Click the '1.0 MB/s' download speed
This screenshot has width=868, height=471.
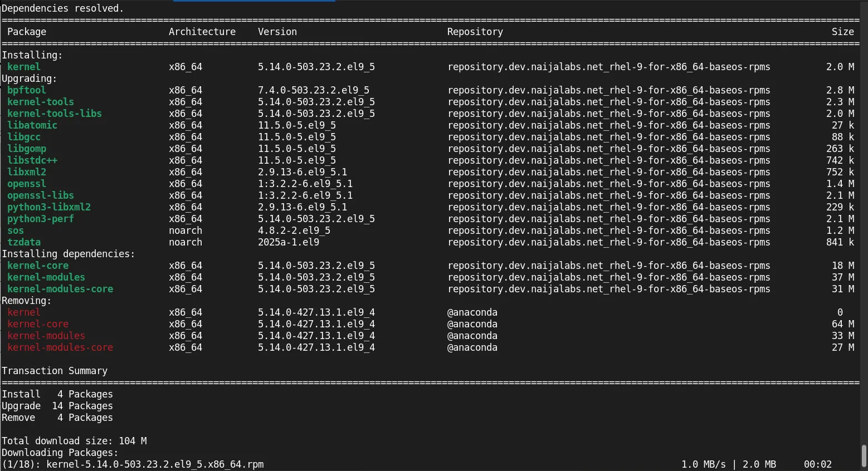pyautogui.click(x=704, y=464)
